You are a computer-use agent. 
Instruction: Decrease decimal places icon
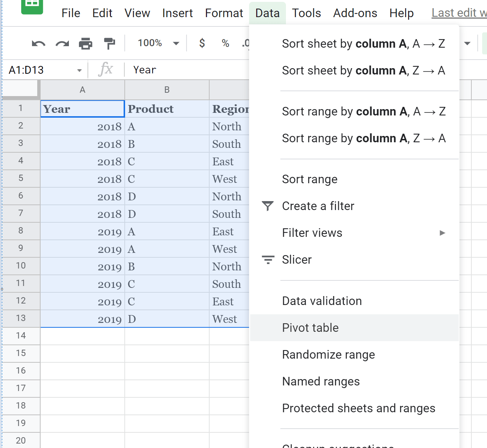click(x=246, y=43)
